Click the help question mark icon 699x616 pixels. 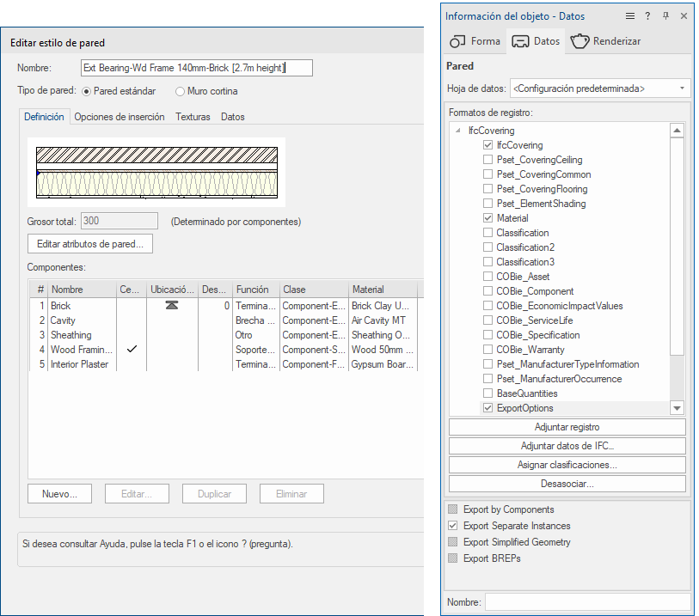[648, 15]
